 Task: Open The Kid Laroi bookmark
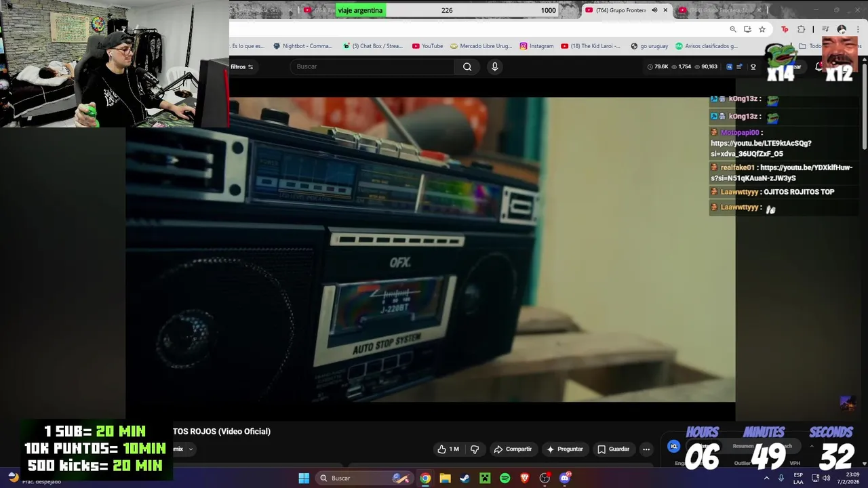coord(591,46)
